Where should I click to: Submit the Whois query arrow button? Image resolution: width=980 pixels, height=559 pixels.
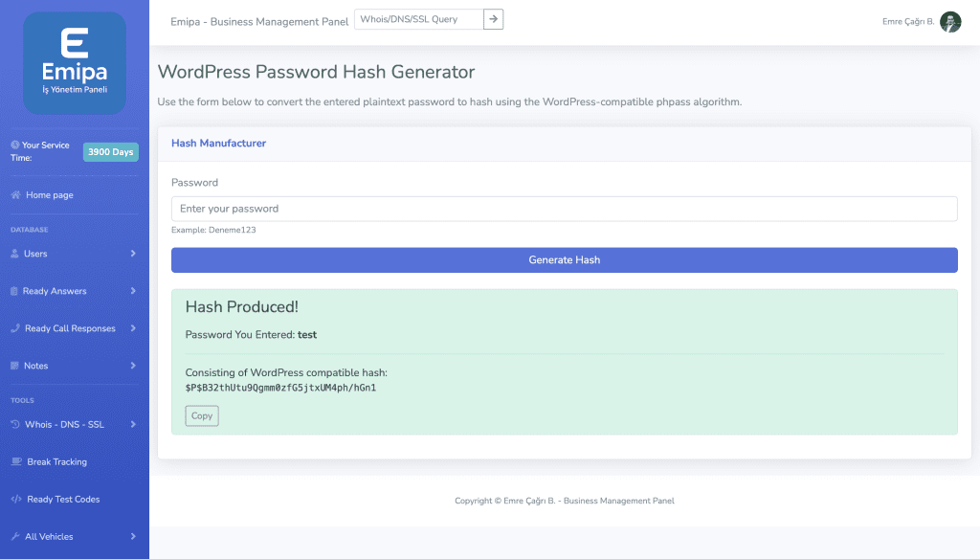pos(493,19)
